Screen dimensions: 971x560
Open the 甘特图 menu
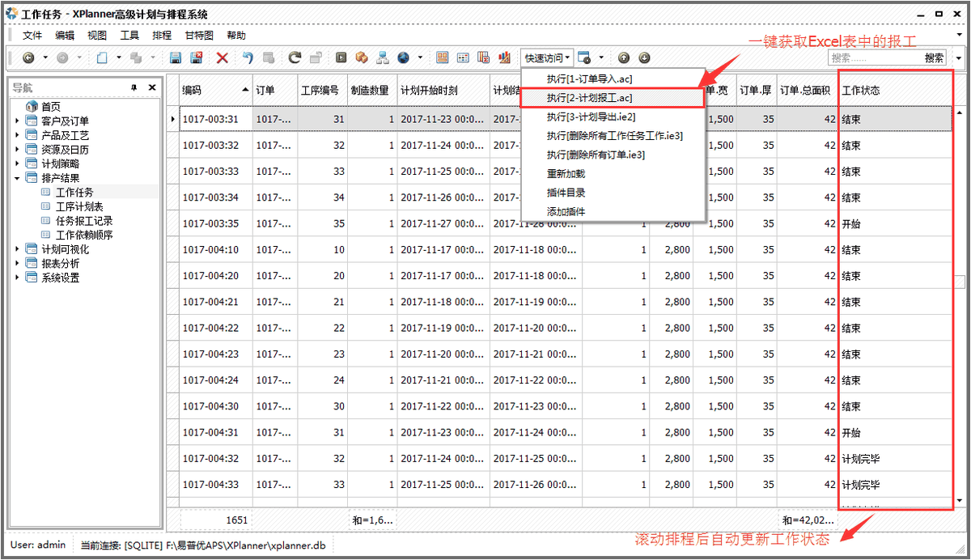(x=199, y=36)
